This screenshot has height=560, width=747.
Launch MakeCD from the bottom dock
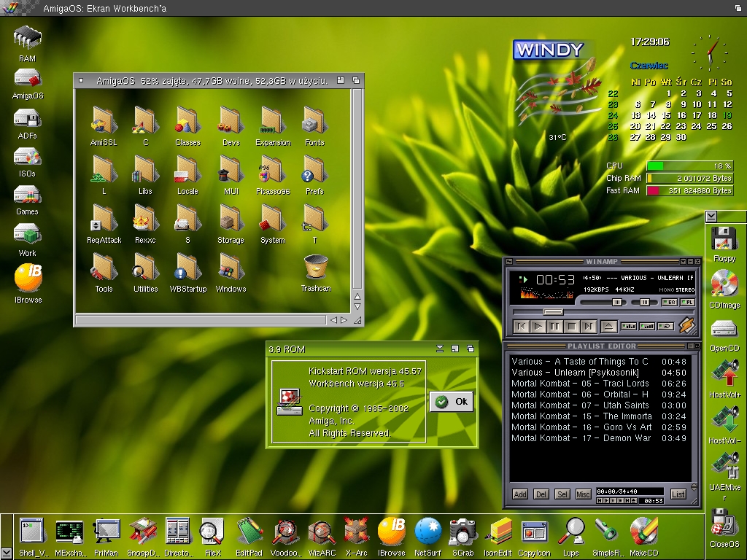pos(643,537)
